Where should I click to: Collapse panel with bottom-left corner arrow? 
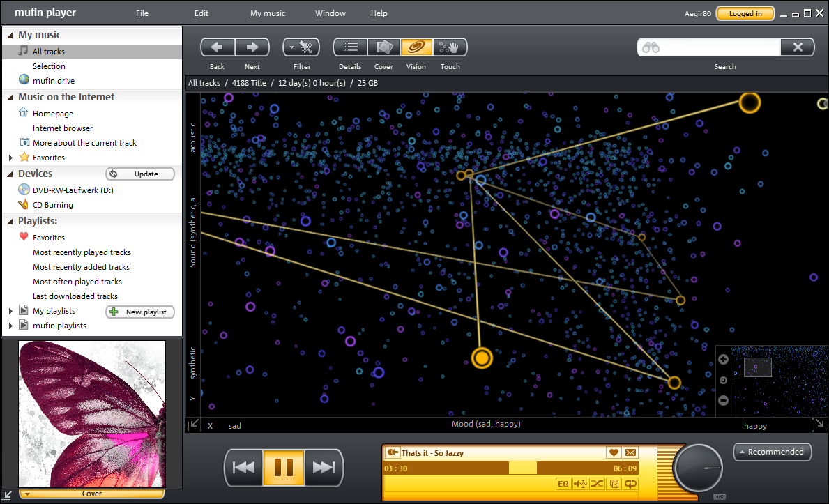tap(7, 496)
